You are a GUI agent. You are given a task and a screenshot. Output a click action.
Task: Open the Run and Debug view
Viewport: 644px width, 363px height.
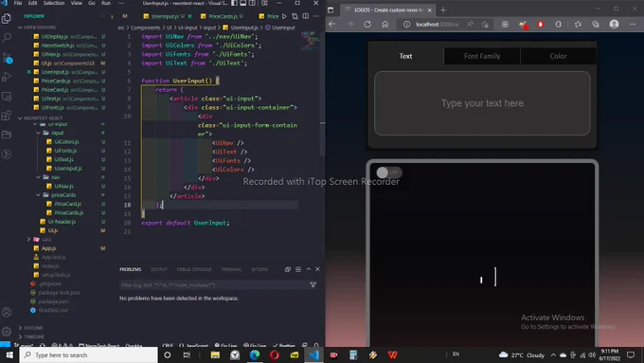click(x=7, y=77)
